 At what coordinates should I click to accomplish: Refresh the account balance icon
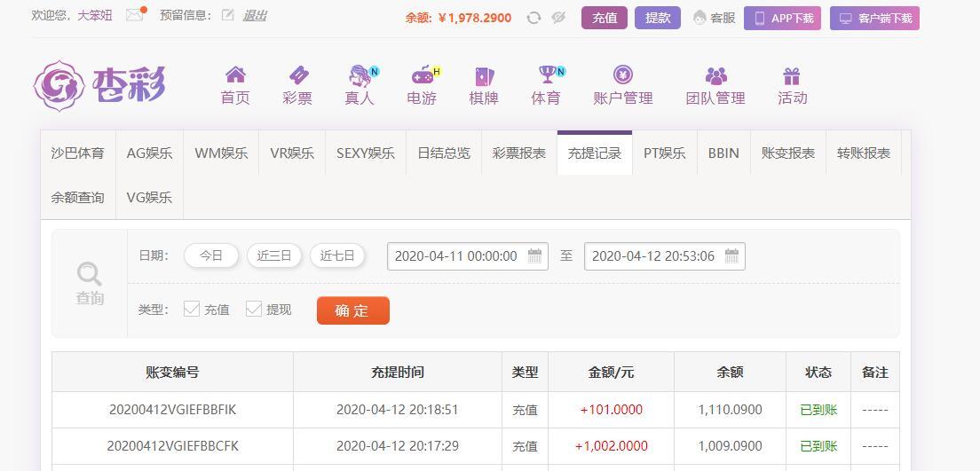tap(533, 18)
